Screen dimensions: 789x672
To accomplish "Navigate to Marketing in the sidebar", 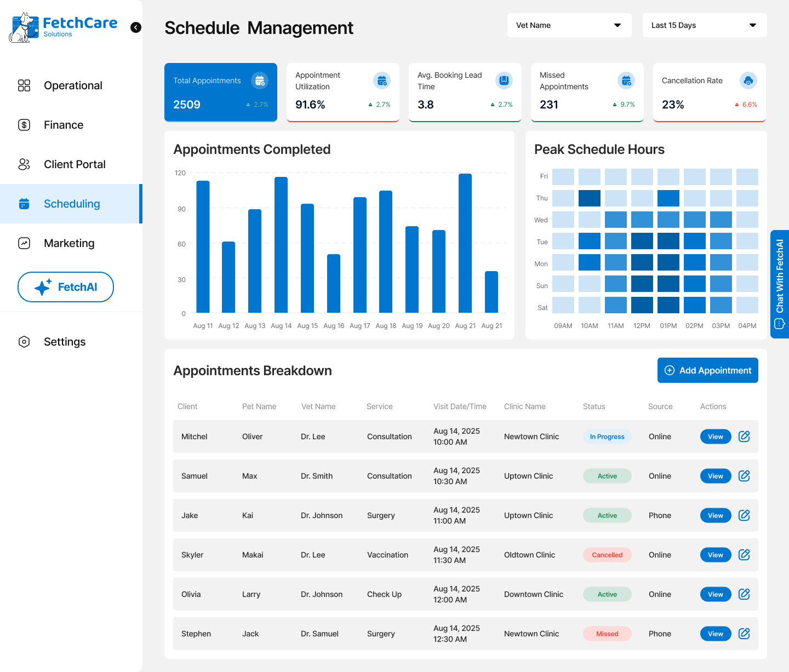I will tap(69, 243).
